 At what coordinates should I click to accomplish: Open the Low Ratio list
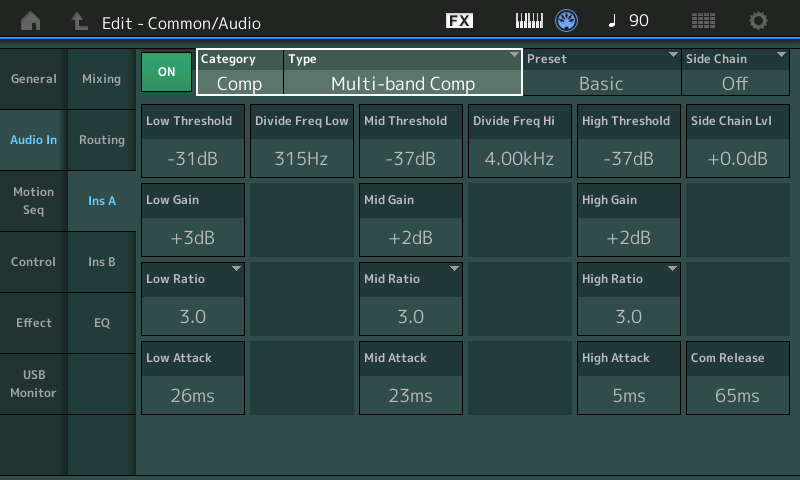[x=193, y=299]
